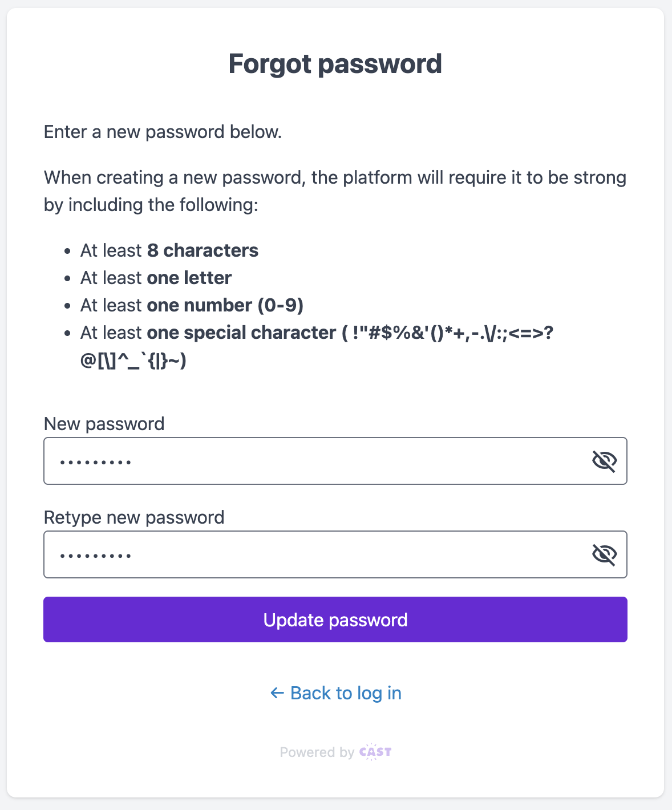This screenshot has width=672, height=810.
Task: Toggle visibility of Retype new password field
Action: pyautogui.click(x=604, y=554)
